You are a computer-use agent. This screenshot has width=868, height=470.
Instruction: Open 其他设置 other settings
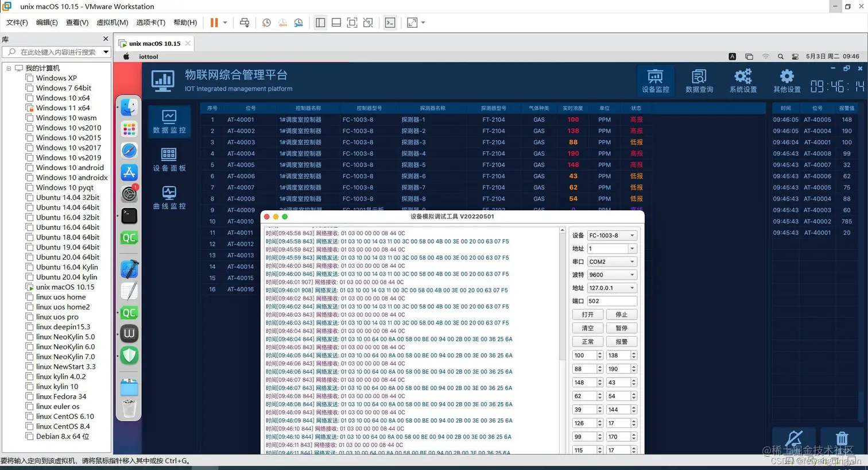[x=786, y=79]
